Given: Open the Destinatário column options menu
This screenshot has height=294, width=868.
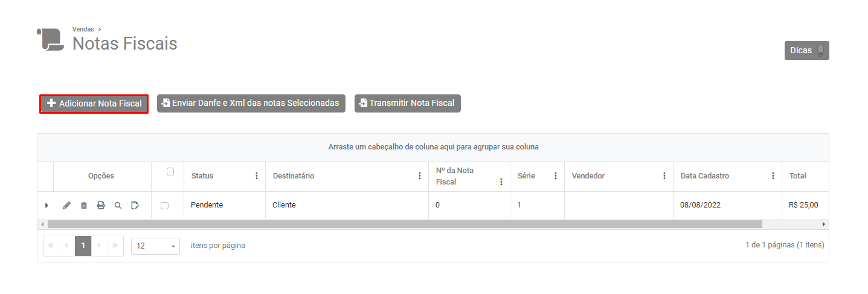Looking at the screenshot, I should coord(420,176).
